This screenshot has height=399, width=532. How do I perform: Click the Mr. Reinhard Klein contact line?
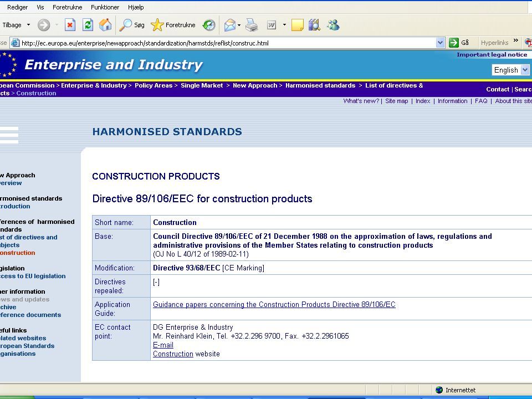click(x=250, y=336)
